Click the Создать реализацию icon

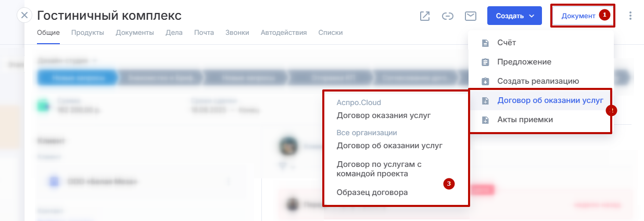point(485,81)
